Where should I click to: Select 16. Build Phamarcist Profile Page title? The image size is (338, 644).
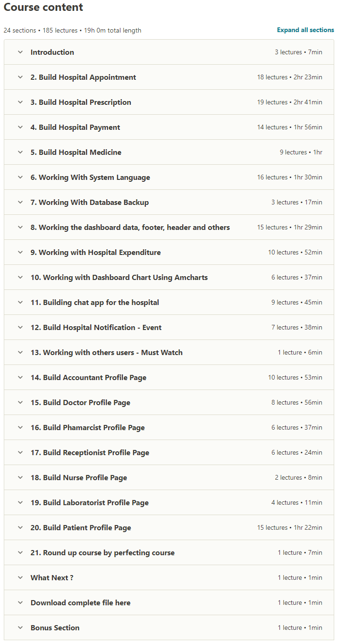(x=88, y=428)
